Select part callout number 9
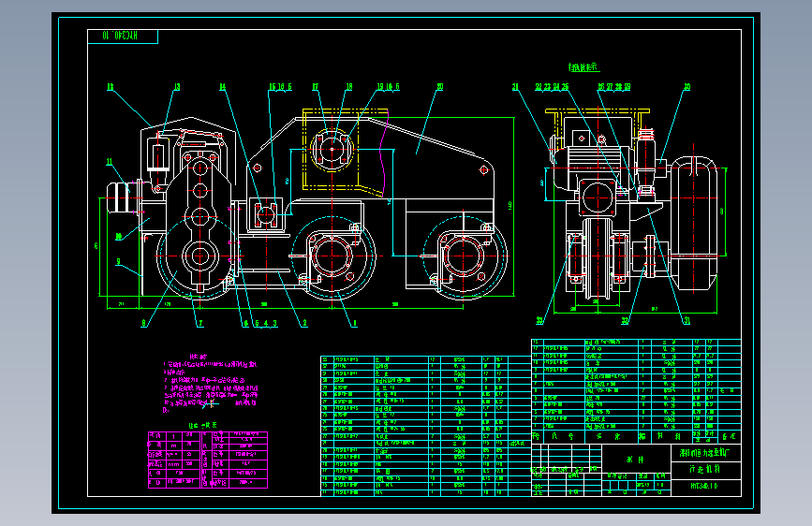 [x=118, y=262]
